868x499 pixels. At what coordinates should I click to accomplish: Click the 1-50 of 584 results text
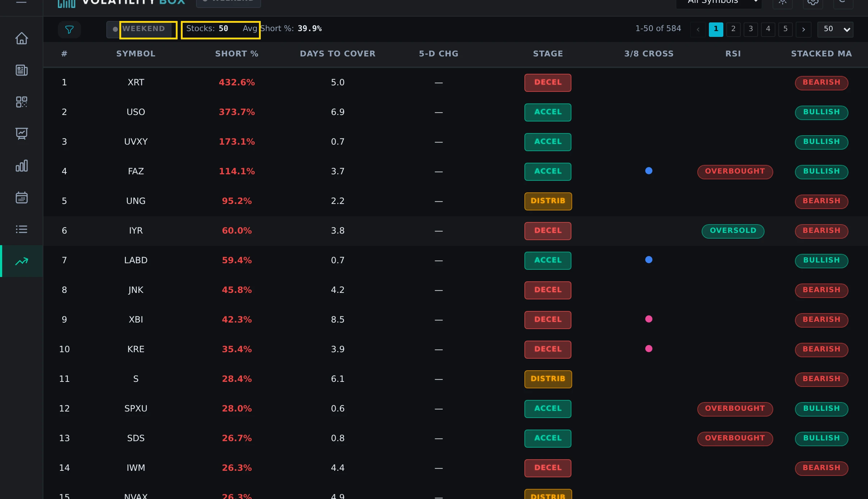pos(658,29)
